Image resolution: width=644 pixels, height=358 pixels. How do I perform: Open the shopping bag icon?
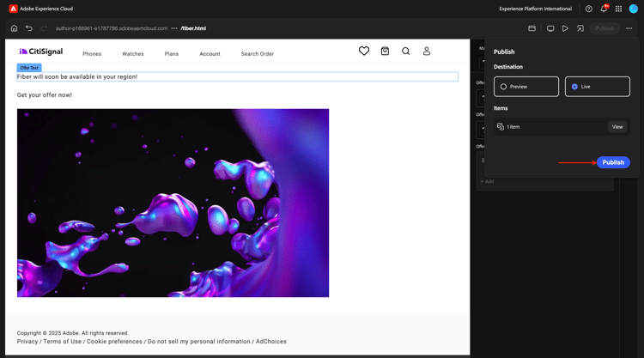(x=385, y=52)
